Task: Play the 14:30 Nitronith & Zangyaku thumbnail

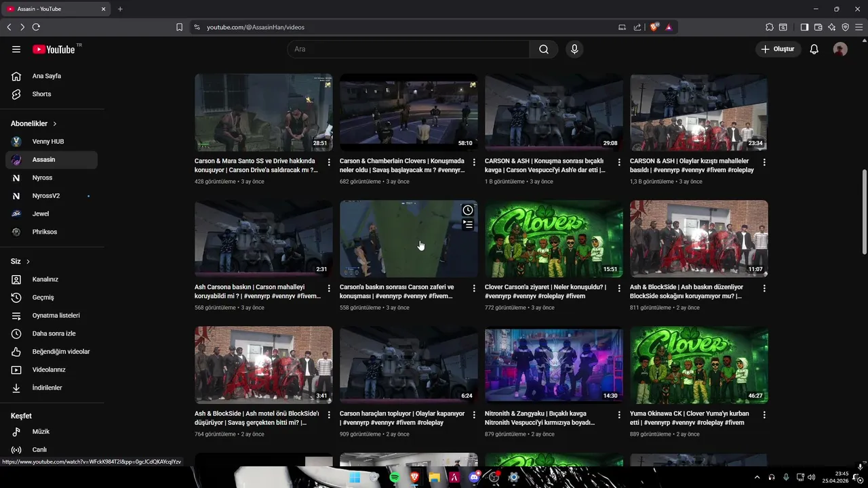Action: click(x=554, y=365)
